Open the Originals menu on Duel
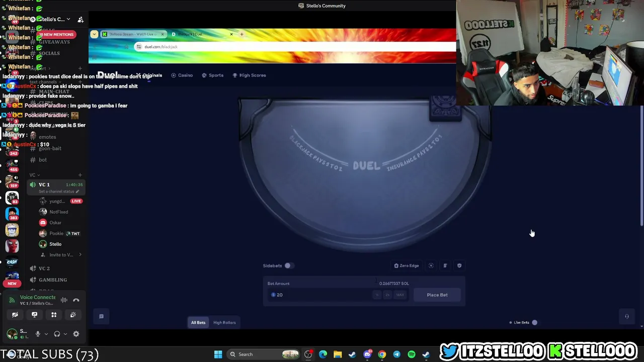The width and height of the screenshot is (644, 362). [150, 75]
